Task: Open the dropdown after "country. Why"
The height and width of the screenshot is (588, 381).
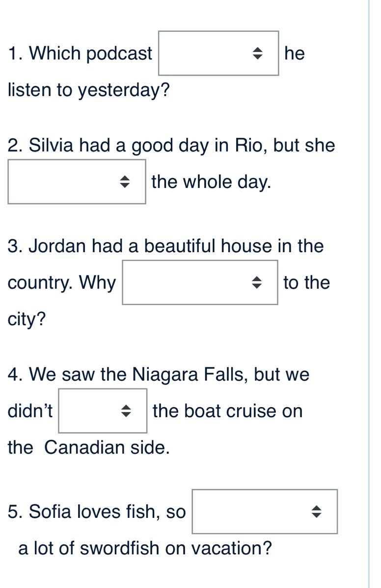Action: click(200, 282)
